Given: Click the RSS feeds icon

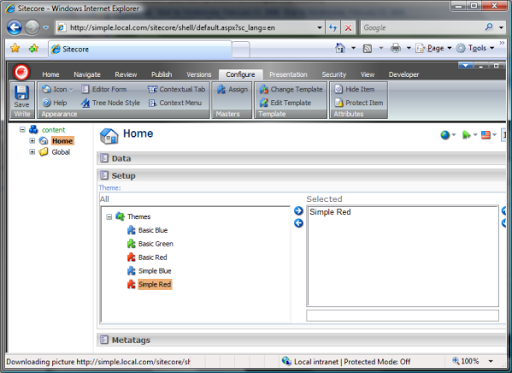Looking at the screenshot, I should pyautogui.click(x=367, y=49).
